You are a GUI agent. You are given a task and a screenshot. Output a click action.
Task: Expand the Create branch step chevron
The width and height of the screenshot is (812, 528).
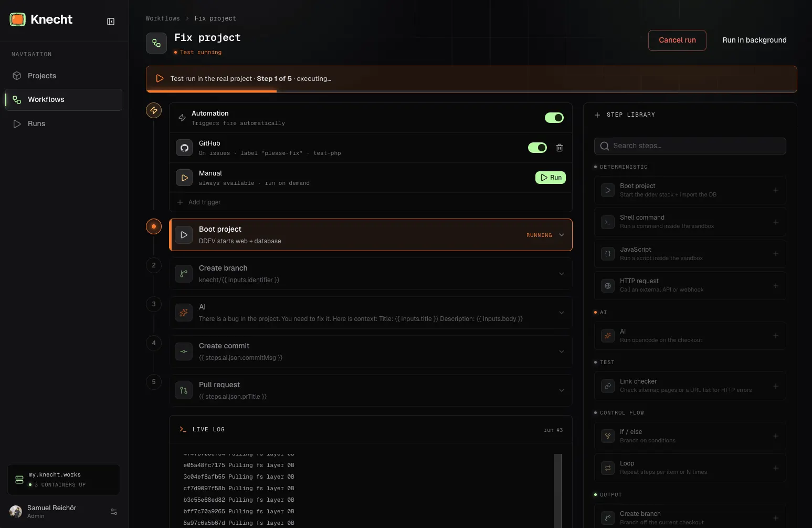(562, 274)
